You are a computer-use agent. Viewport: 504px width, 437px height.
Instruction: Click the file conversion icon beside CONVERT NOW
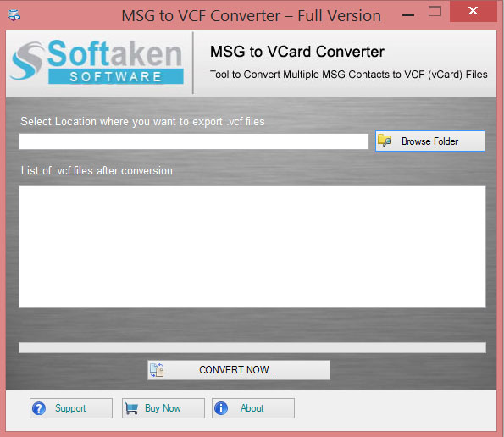[x=157, y=370]
